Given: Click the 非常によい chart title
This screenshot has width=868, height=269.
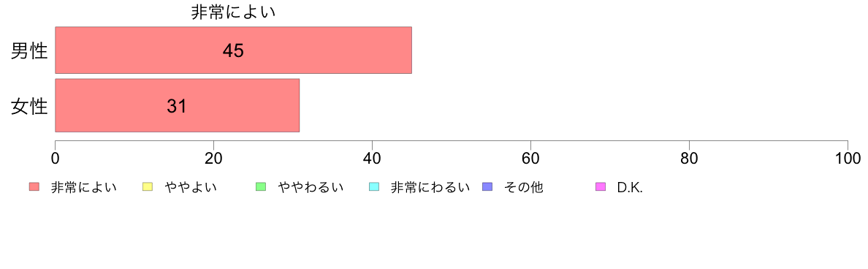Looking at the screenshot, I should (233, 12).
